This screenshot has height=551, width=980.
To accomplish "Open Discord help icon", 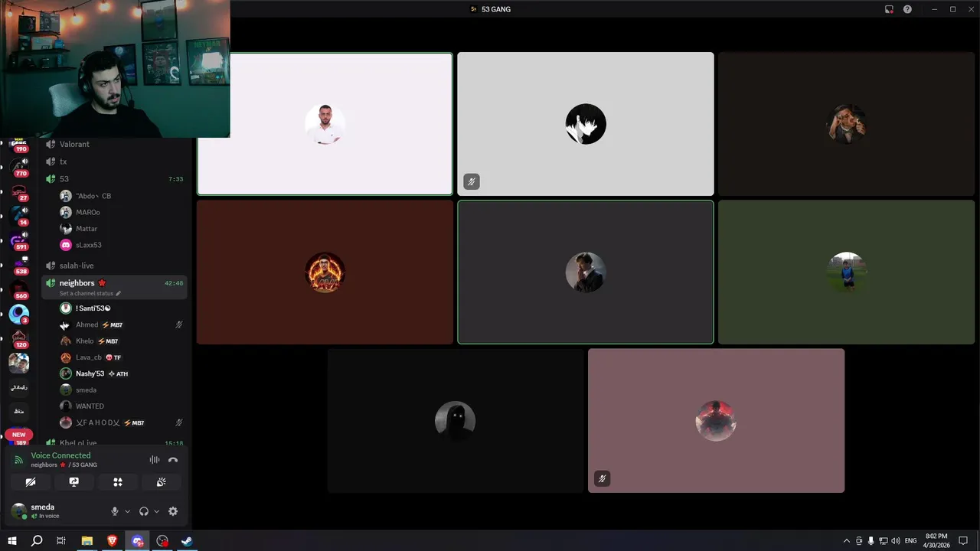I will pos(907,9).
